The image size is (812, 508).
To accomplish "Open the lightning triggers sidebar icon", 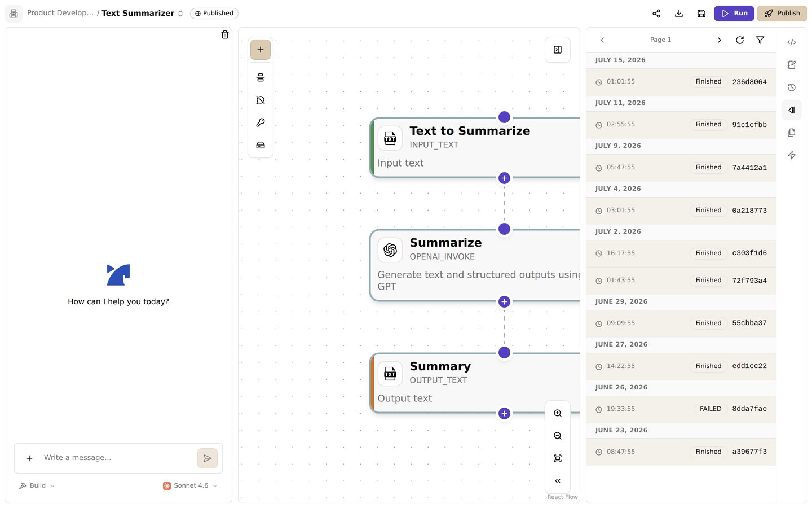I will [792, 155].
